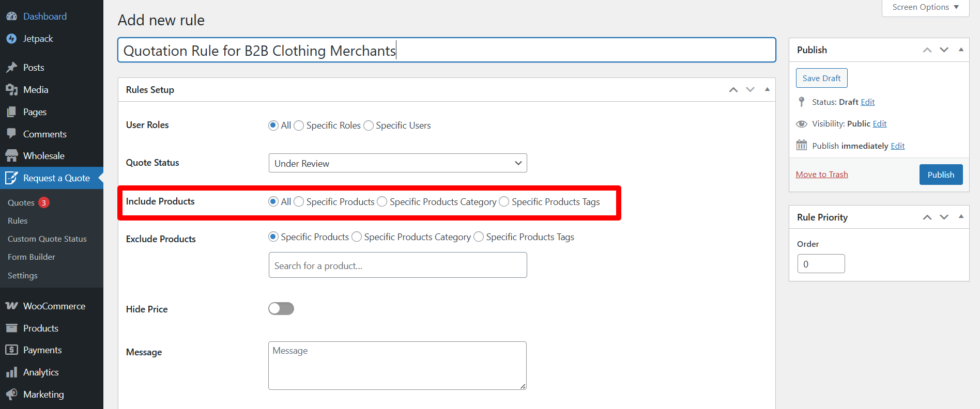Screen dimensions: 980x409
Task: Click the Publish calendar icon
Action: [802, 145]
